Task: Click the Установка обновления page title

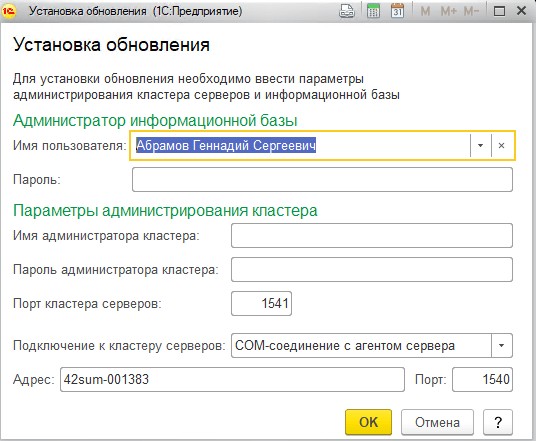Action: pyautogui.click(x=111, y=45)
